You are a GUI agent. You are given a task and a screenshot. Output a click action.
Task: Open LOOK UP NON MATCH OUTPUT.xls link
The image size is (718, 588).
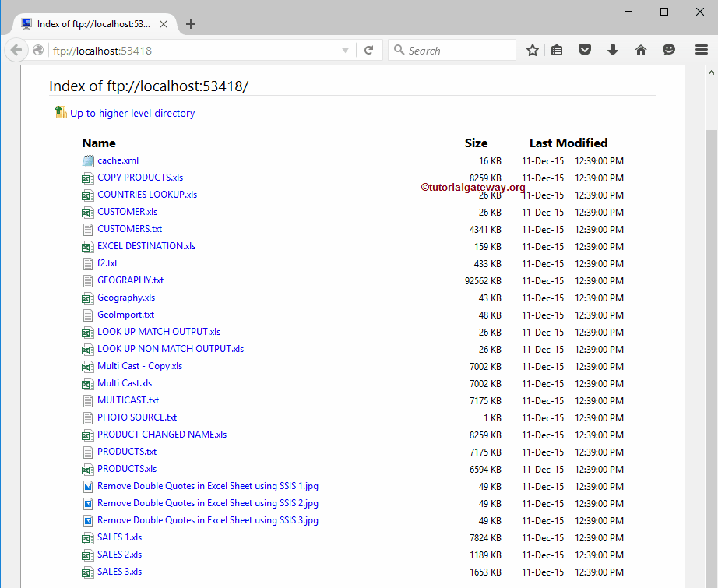(x=170, y=349)
